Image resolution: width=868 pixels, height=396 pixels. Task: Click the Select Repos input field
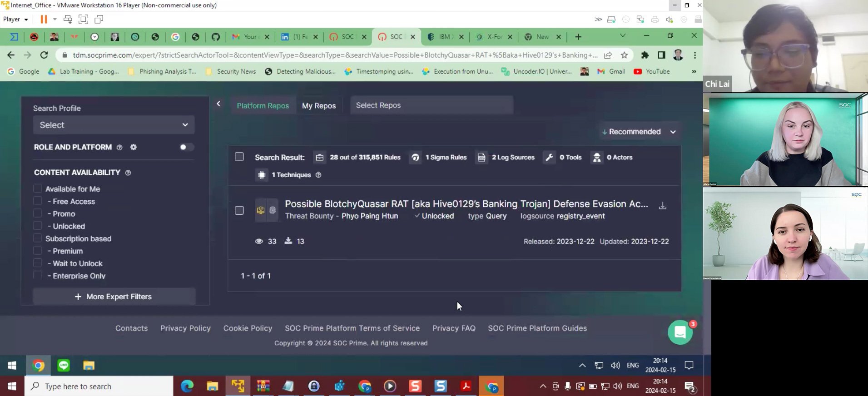(x=432, y=105)
